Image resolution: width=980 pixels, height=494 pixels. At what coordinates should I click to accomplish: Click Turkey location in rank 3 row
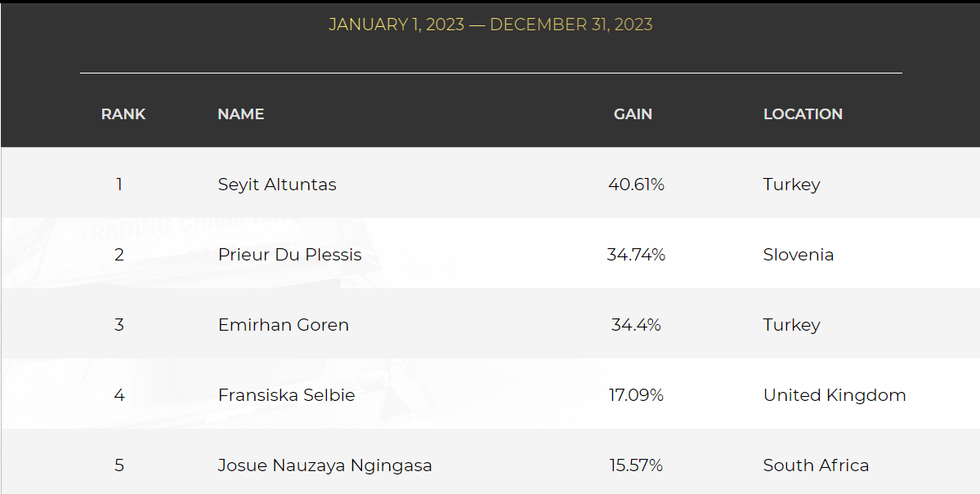pyautogui.click(x=791, y=325)
